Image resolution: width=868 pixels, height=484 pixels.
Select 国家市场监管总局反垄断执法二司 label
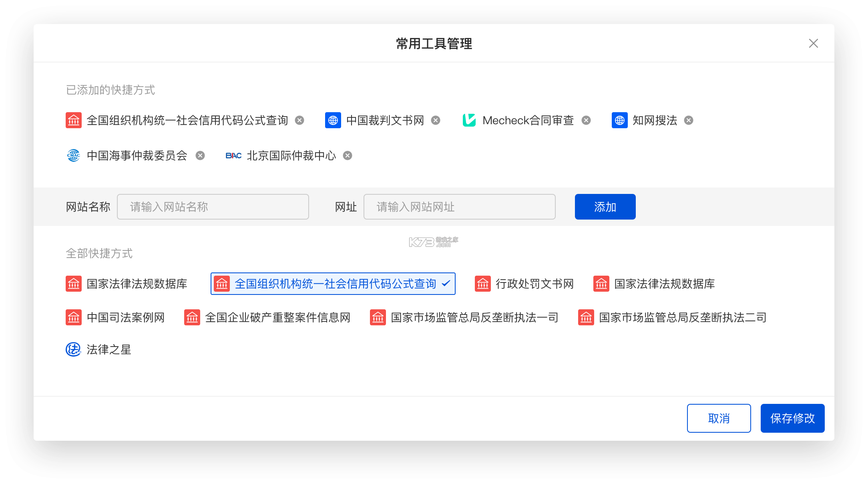[x=683, y=317]
